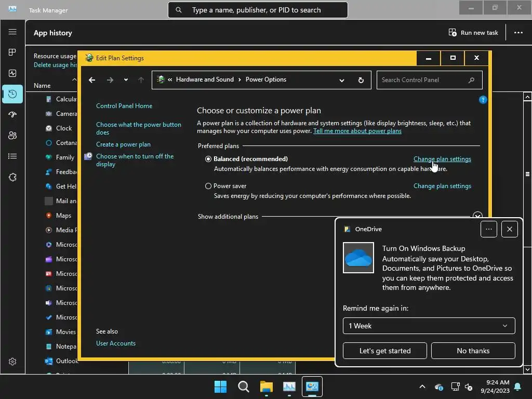Click OneDrive cloud thumbnail in notification
The height and width of the screenshot is (399, 532).
tap(358, 258)
